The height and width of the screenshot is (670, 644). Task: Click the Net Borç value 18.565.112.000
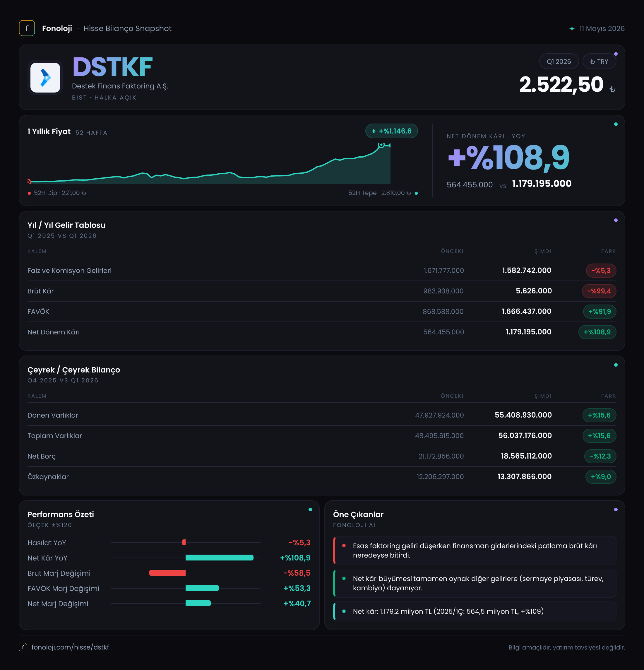click(x=527, y=456)
